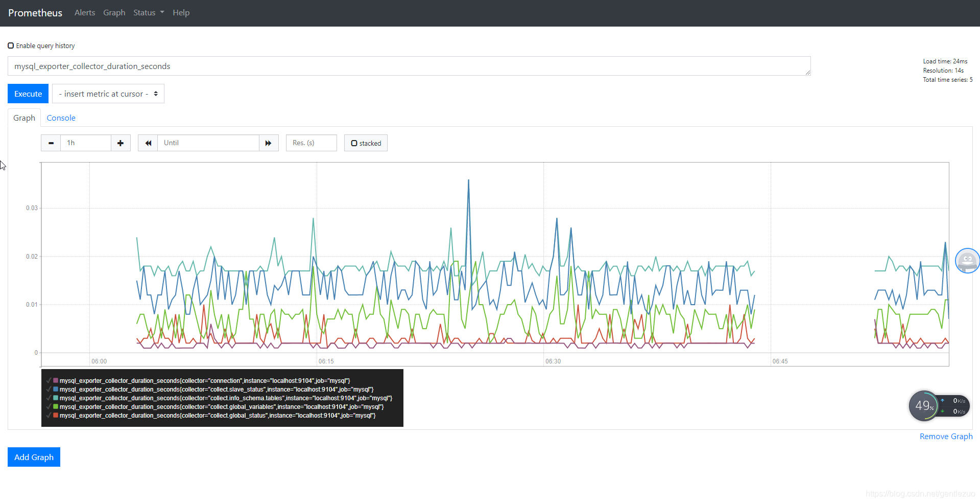The height and width of the screenshot is (503, 980).
Task: Click the teal swatch for info_schema.tables series
Action: click(x=56, y=398)
